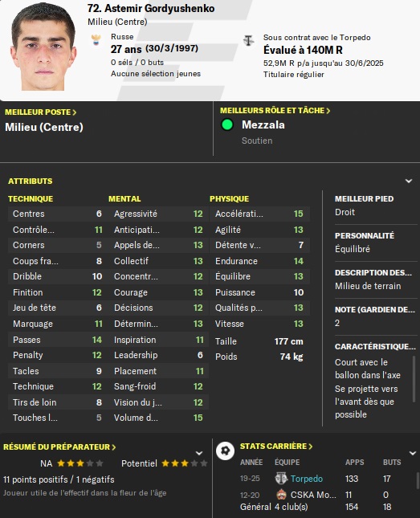This screenshot has height=518, width=420.
Task: Collapse the Attributs section with its chevron
Action: (409, 181)
